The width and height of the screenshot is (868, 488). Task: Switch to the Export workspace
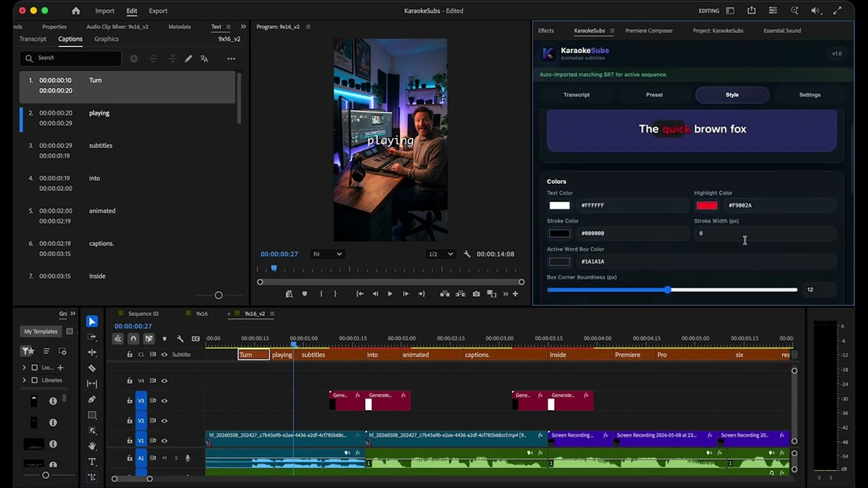[x=158, y=11]
